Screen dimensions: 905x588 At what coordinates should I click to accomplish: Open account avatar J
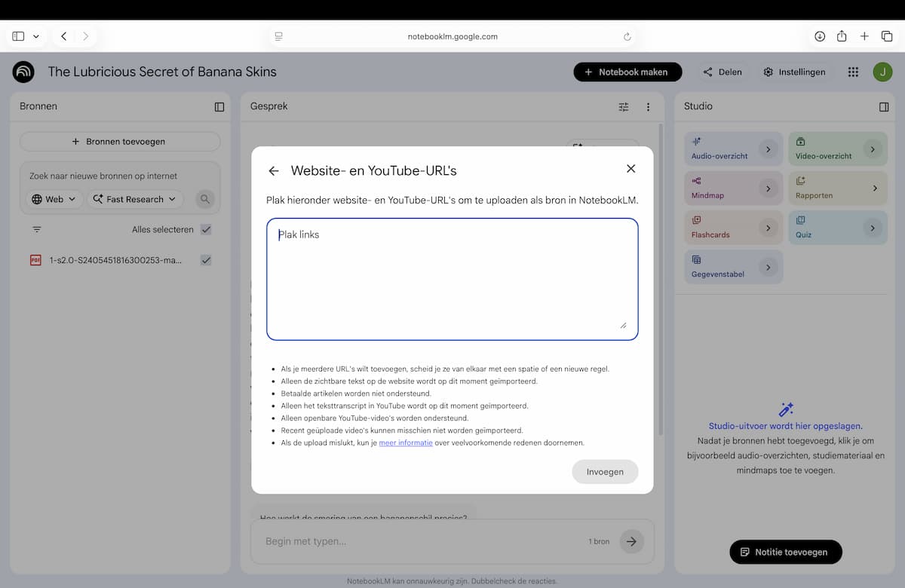coord(882,72)
